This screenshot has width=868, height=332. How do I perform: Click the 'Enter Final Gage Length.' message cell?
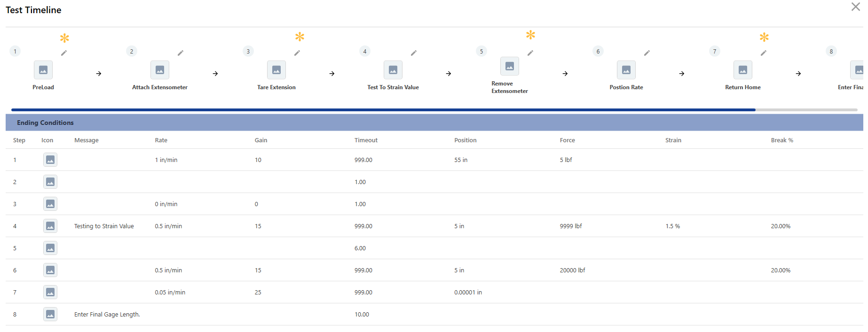107,315
